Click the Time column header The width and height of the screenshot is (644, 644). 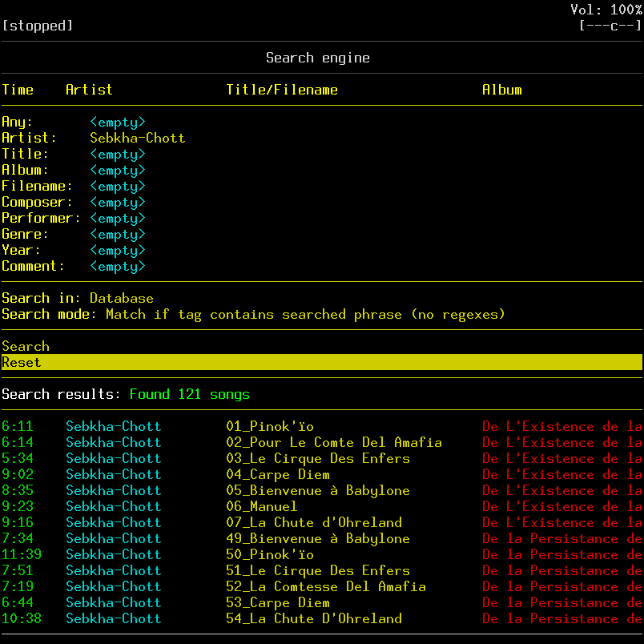pos(18,90)
